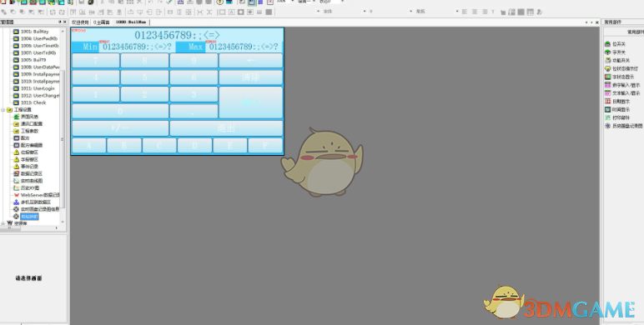Select the 字开关 component
The height and width of the screenshot is (325, 644).
tap(616, 52)
